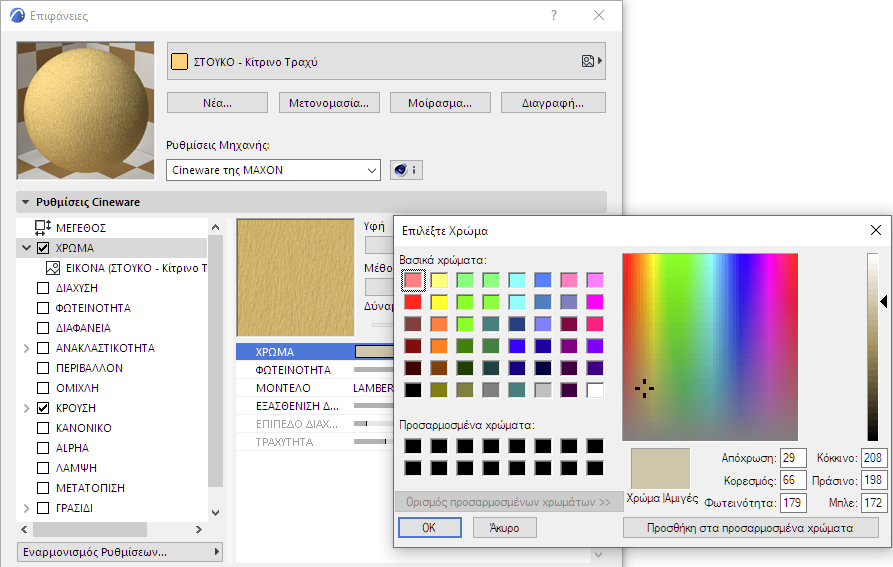The height and width of the screenshot is (567, 893).
Task: Expand the ΑΝΑΚΛΑΣΤΙΚΟΤΗΤΑ tree node
Action: [26, 348]
